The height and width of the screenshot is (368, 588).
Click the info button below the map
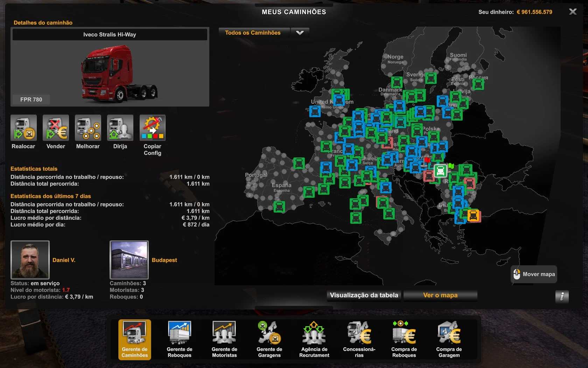562,297
